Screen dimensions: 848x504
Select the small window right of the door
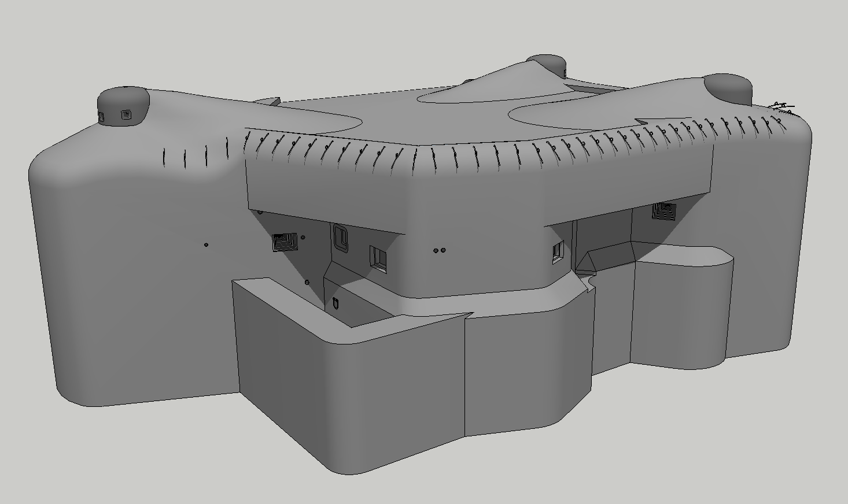378,256
